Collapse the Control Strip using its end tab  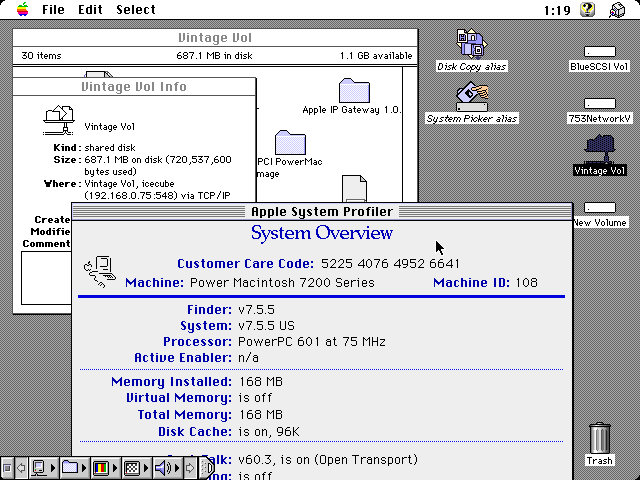[208, 467]
